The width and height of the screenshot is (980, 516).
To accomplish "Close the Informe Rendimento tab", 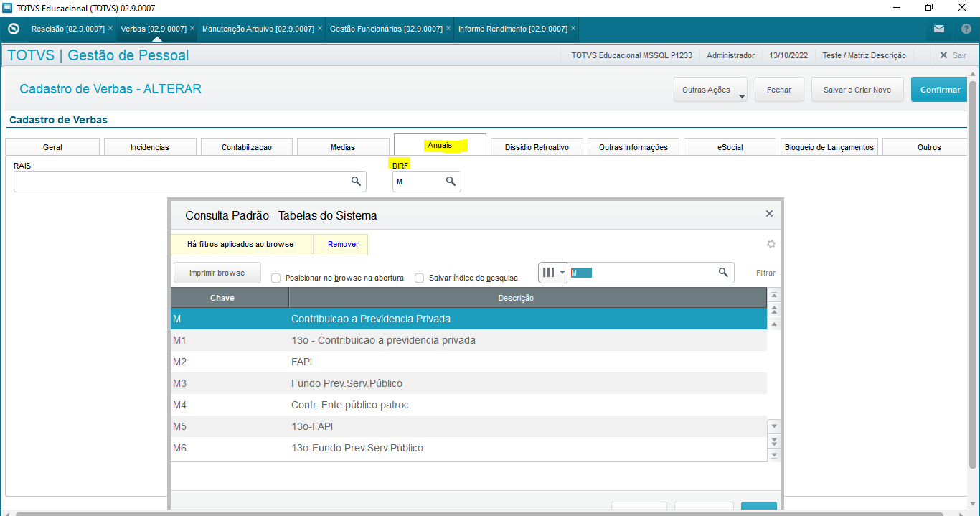I will tap(573, 29).
